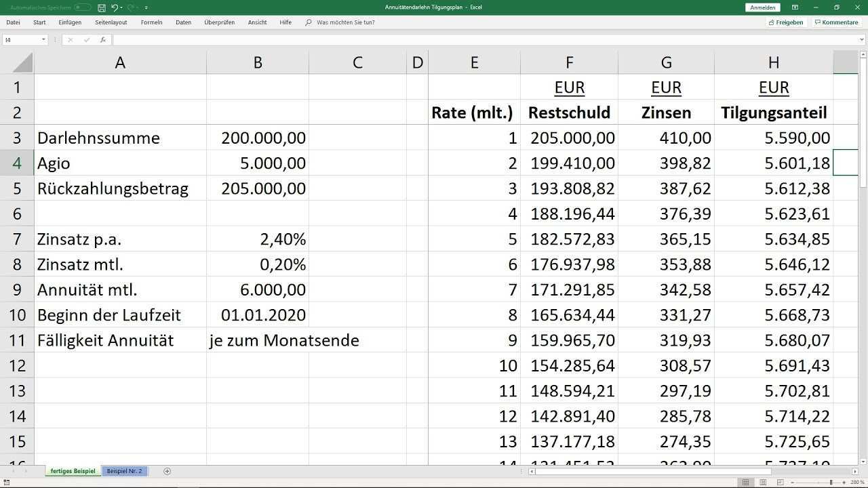Open the Name Box dropdown
Screen dimensions: 868x488
coord(43,40)
